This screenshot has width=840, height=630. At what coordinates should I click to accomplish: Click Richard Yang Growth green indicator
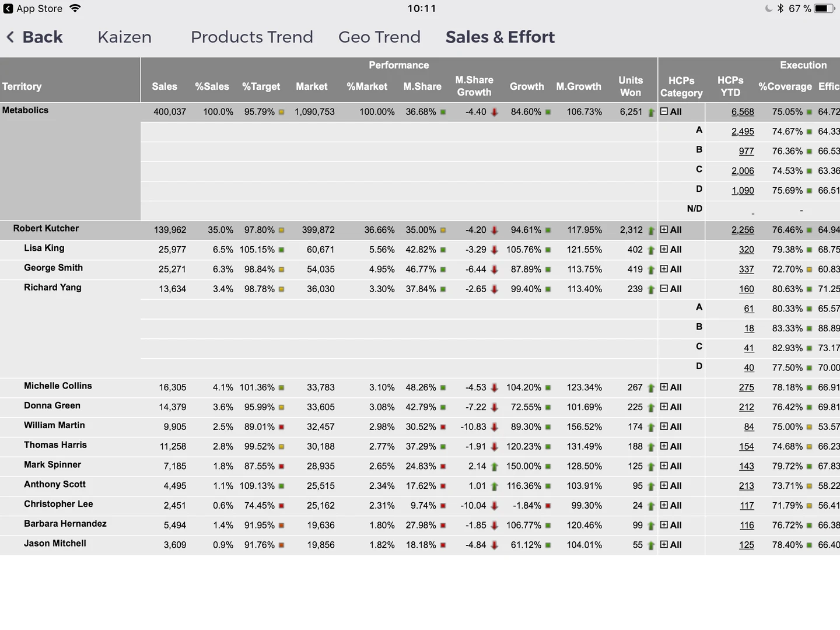(548, 289)
